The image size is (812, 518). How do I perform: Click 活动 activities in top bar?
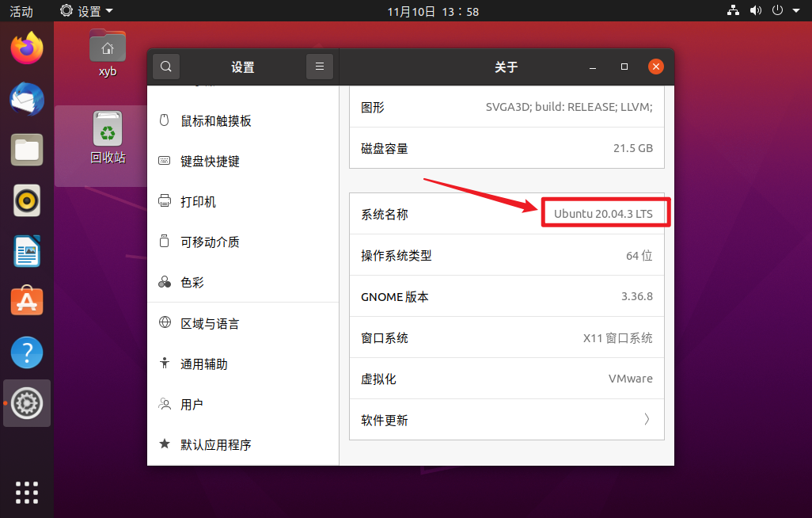21,11
